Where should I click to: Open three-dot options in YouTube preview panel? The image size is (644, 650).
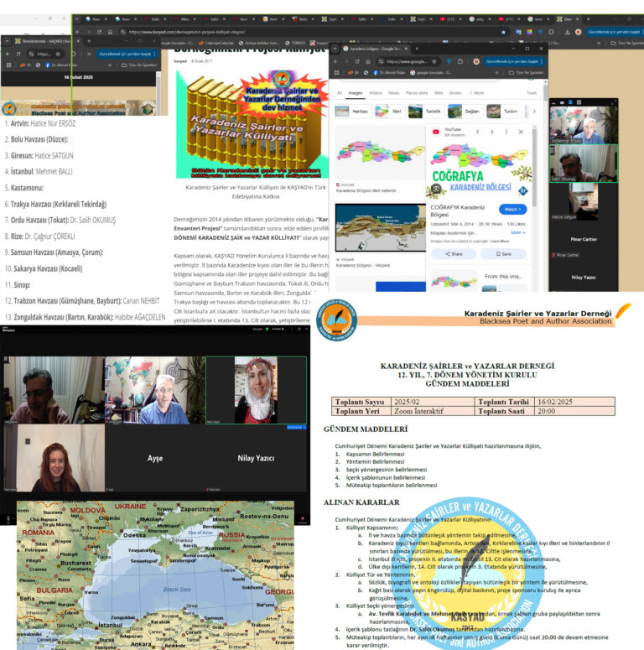tap(506, 132)
